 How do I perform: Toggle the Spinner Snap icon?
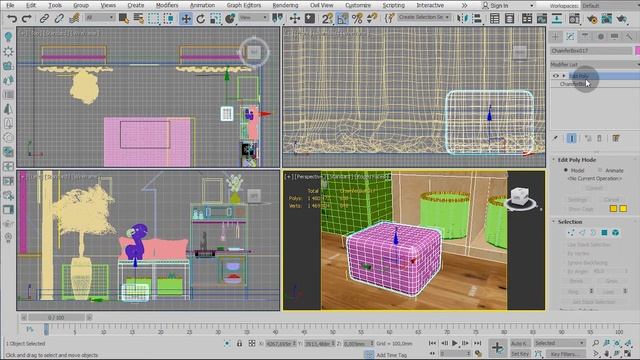click(372, 18)
